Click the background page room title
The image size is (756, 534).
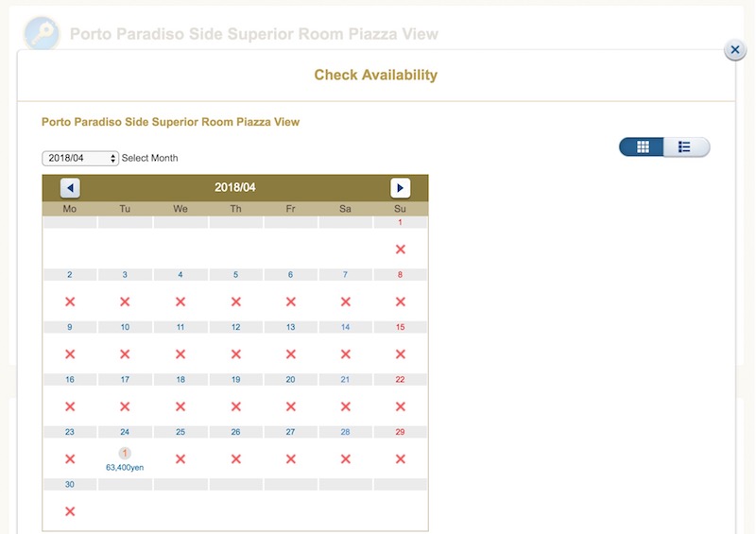coord(254,34)
